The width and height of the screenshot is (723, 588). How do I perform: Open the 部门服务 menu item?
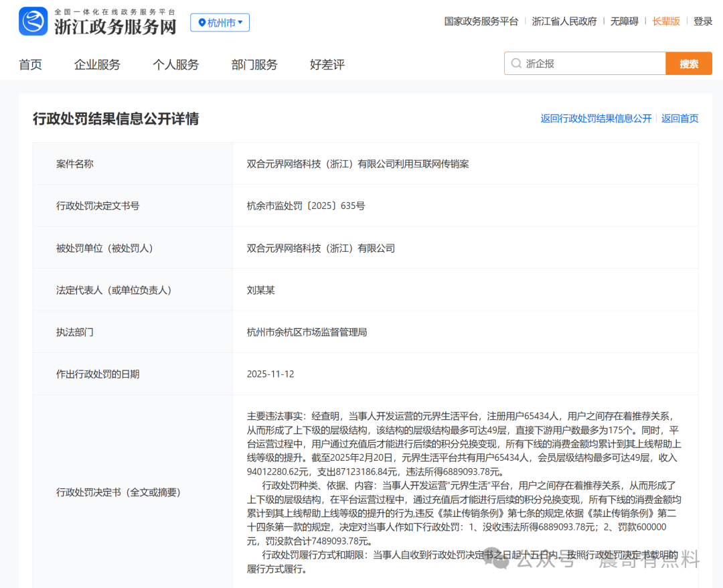pyautogui.click(x=254, y=64)
